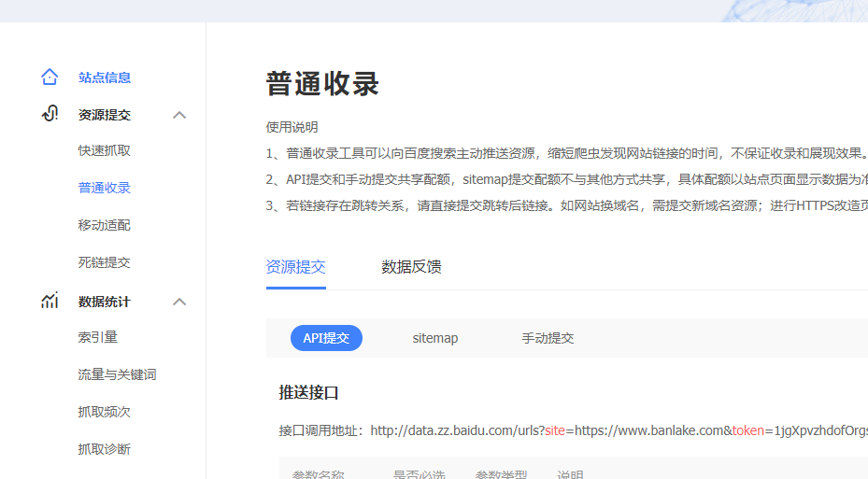Screen dimensions: 868x479
Task: Click instruction line 3 about 跳转关系
Action: [x=567, y=205]
